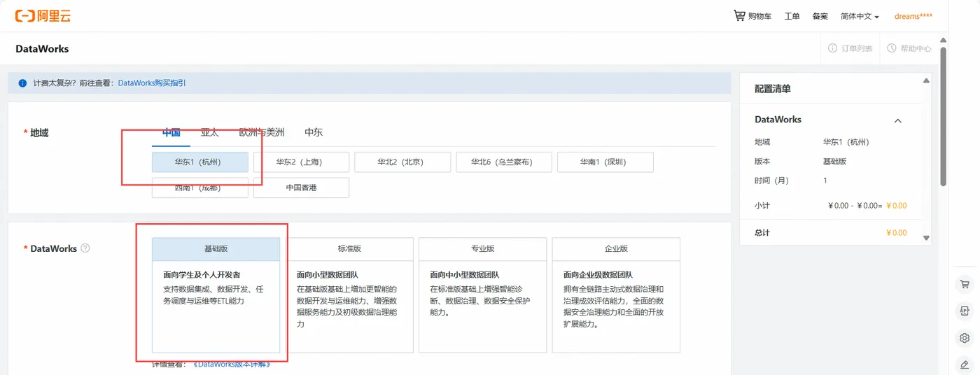Click 帮助中心 link
Image resolution: width=980 pixels, height=375 pixels.
[916, 49]
